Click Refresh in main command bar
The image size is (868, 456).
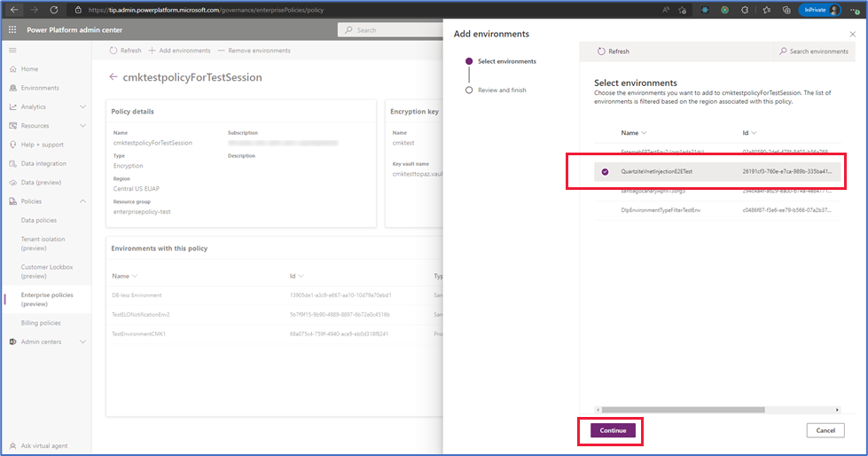click(125, 51)
